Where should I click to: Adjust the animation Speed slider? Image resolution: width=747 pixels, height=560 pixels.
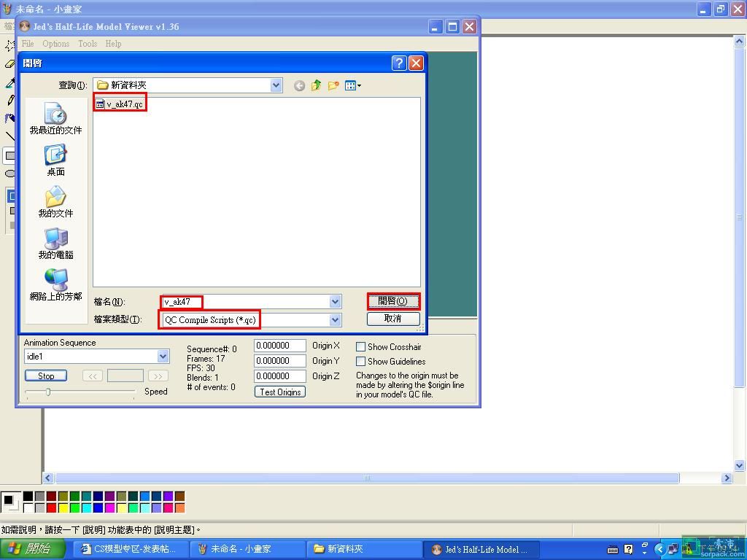pyautogui.click(x=48, y=392)
